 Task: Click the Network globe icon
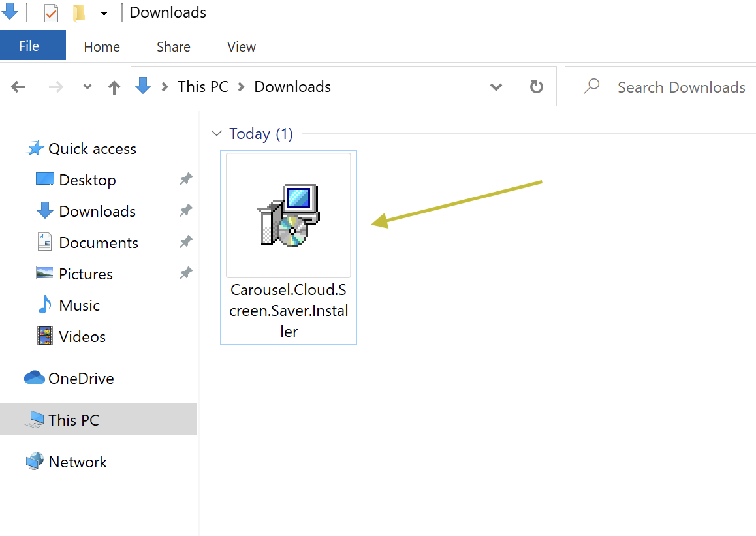coord(35,462)
